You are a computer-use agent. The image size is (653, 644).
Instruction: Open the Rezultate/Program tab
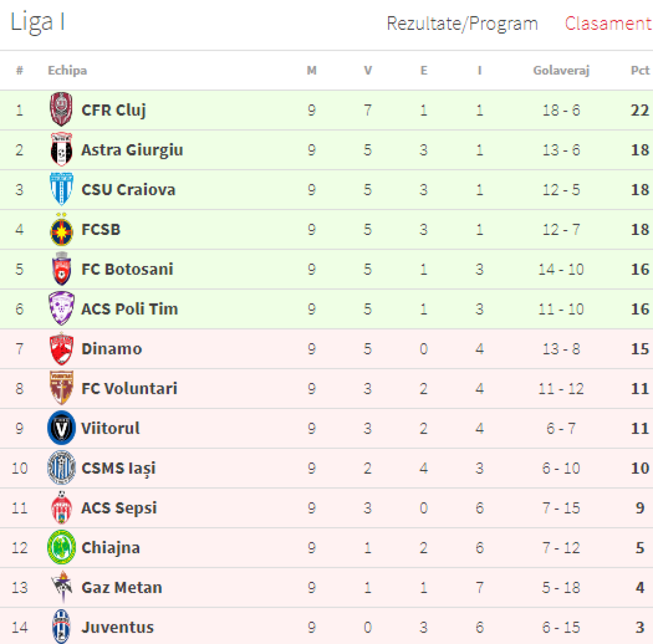coord(462,24)
